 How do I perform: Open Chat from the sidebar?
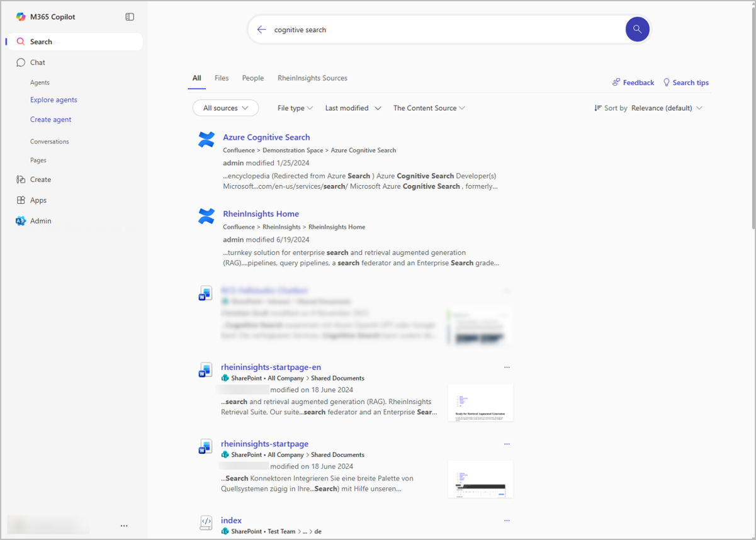click(38, 62)
